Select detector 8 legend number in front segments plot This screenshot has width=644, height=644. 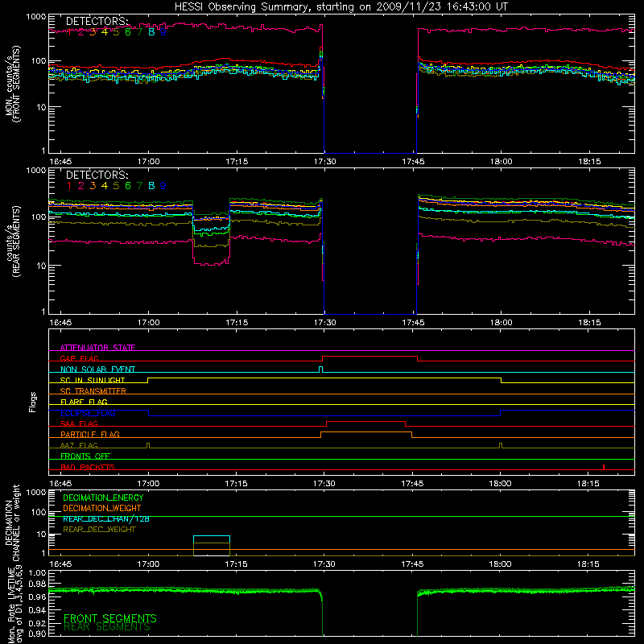pyautogui.click(x=151, y=32)
